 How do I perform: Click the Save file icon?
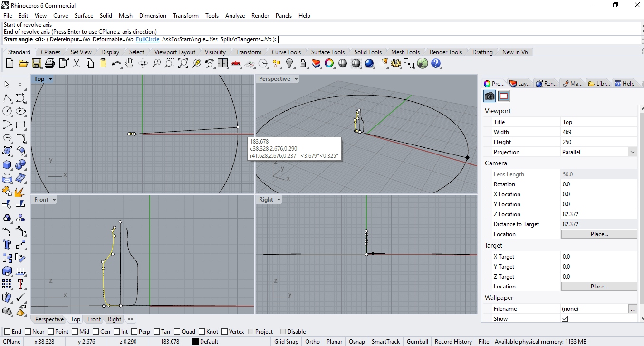coord(36,63)
